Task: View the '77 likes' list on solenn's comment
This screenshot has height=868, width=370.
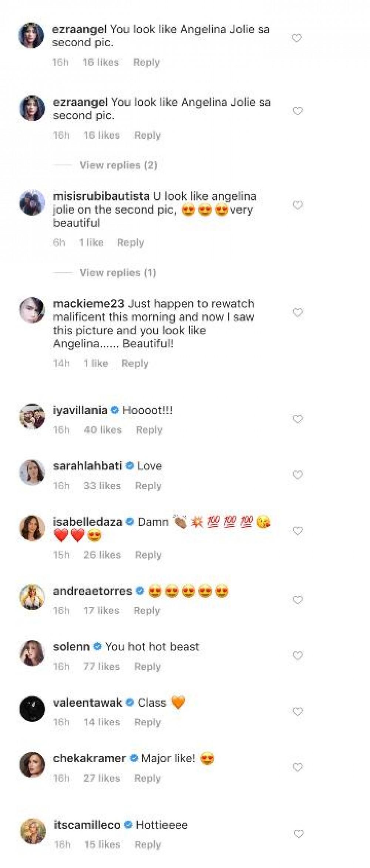Action: click(x=101, y=666)
